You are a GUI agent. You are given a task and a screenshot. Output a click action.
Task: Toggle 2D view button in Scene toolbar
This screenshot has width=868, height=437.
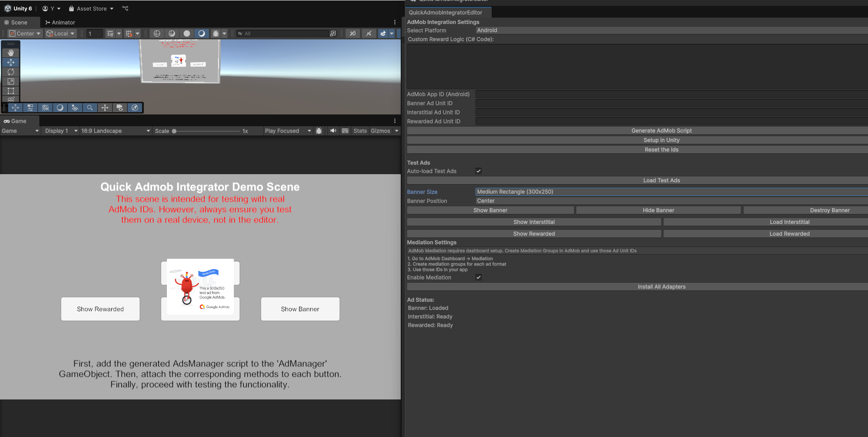[353, 33]
